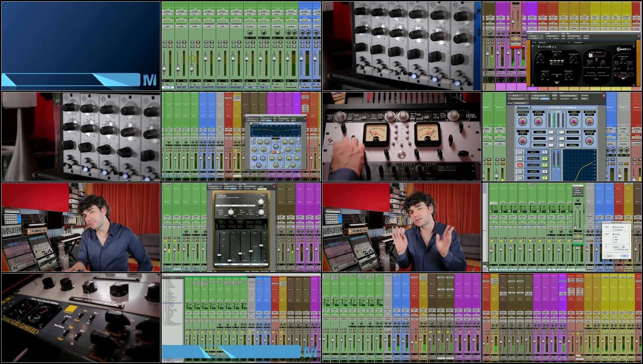Check Pan in Copy To Send dialog
The width and height of the screenshot is (643, 364).
(613, 237)
